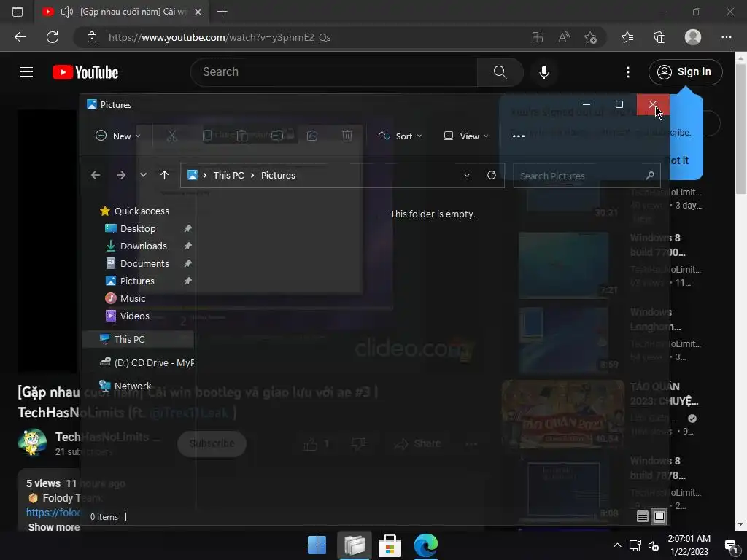This screenshot has height=560, width=747.
Task: Open YouTube settings three-dot menu
Action: [x=628, y=72]
